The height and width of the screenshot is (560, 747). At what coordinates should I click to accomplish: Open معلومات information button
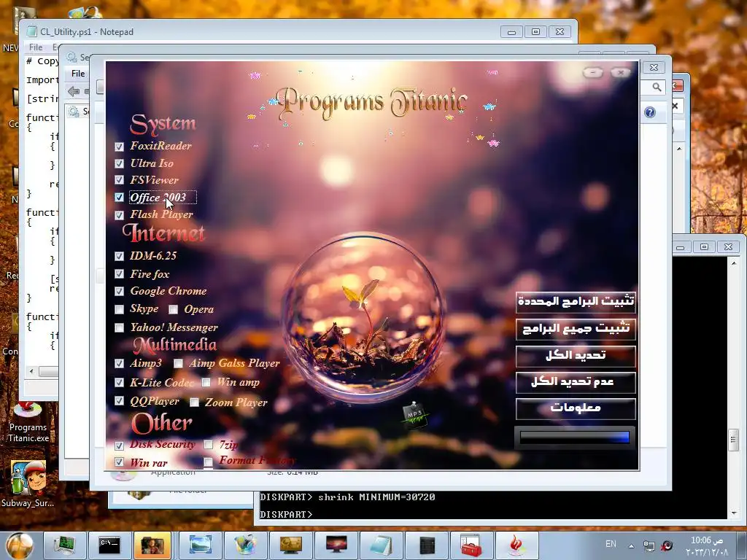pos(576,408)
